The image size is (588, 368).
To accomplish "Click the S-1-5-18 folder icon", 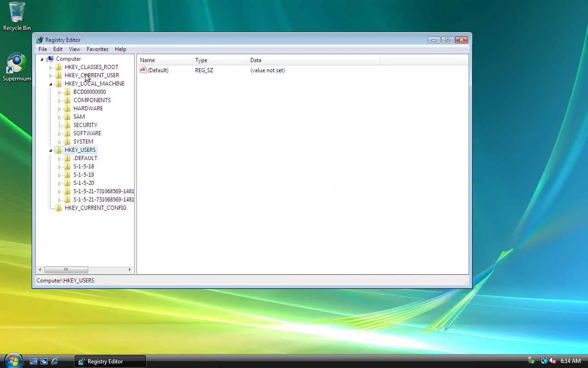I will [68, 167].
